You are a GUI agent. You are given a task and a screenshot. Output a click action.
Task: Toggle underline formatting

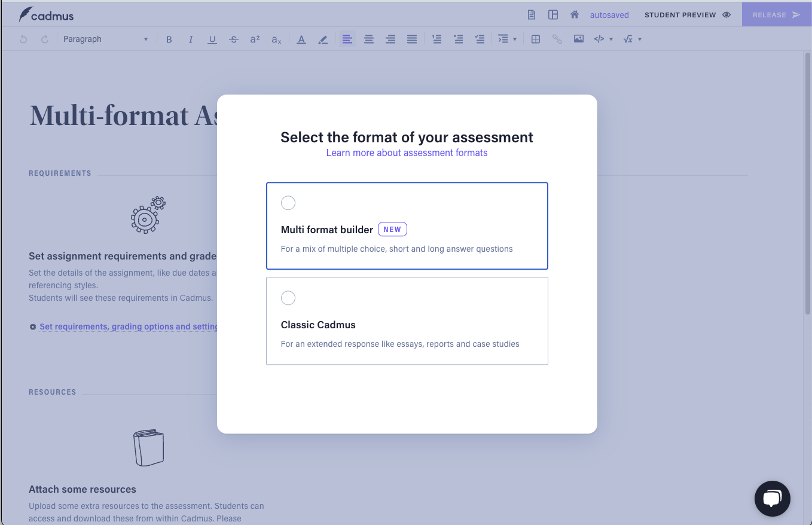click(212, 39)
